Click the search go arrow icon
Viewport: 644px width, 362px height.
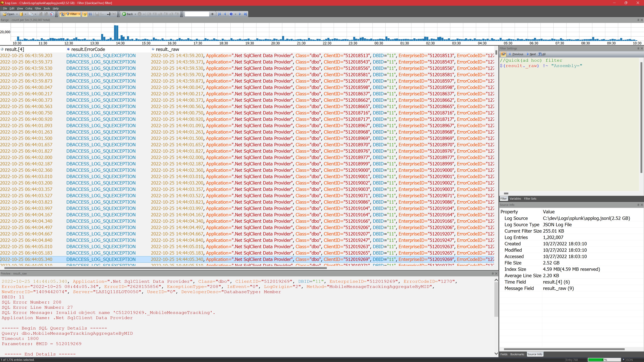pyautogui.click(x=212, y=14)
